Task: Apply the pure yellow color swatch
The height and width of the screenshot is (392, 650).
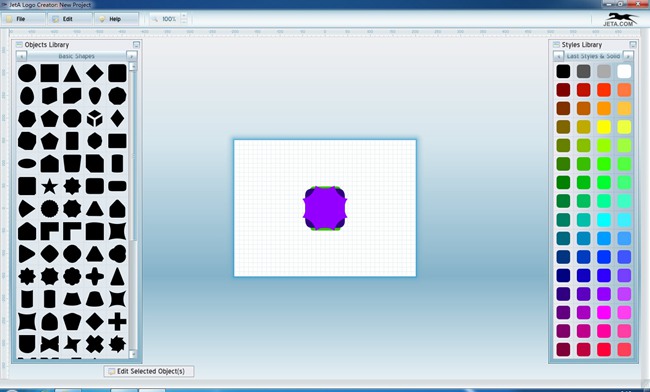Action: (604, 127)
